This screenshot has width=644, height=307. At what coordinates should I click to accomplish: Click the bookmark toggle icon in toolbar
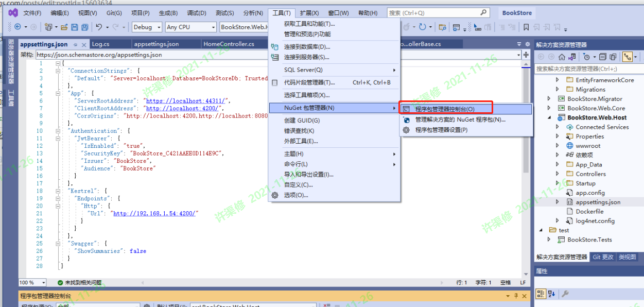(x=526, y=27)
